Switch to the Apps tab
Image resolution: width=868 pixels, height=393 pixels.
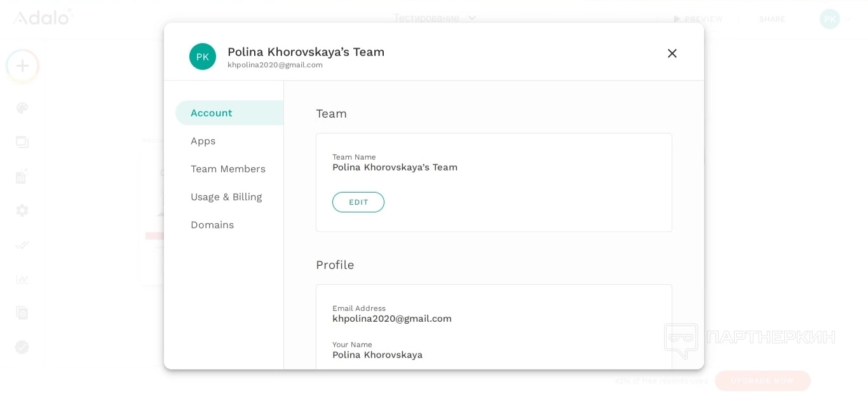point(203,141)
